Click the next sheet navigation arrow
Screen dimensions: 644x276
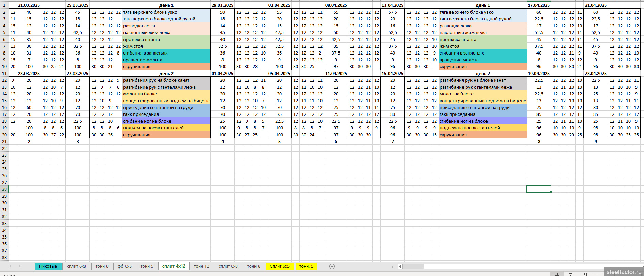[19, 266]
